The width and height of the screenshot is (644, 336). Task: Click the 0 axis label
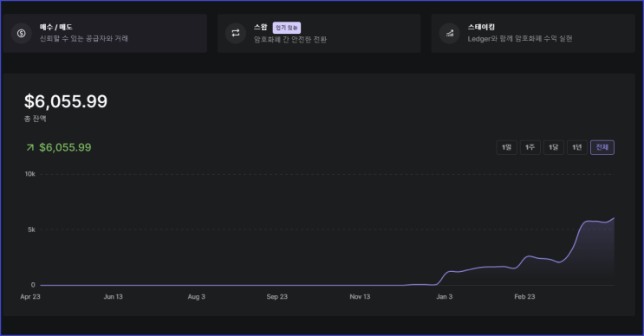[33, 285]
